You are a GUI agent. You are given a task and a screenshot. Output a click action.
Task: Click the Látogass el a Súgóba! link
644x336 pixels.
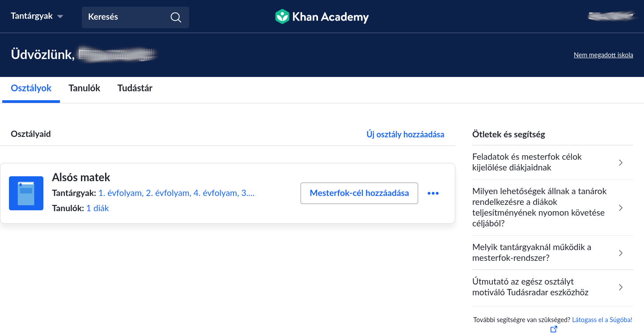(x=602, y=319)
